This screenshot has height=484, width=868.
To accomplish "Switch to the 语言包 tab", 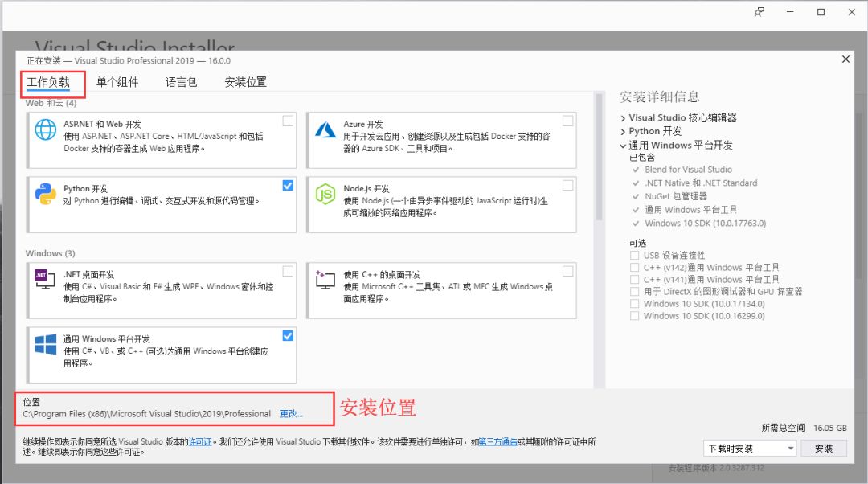I will pyautogui.click(x=181, y=82).
